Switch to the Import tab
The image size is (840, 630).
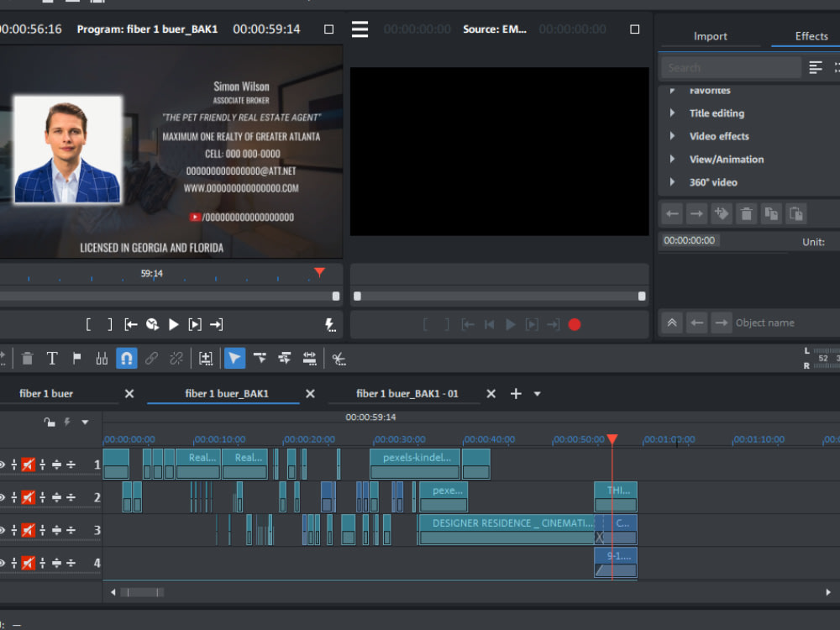[711, 36]
